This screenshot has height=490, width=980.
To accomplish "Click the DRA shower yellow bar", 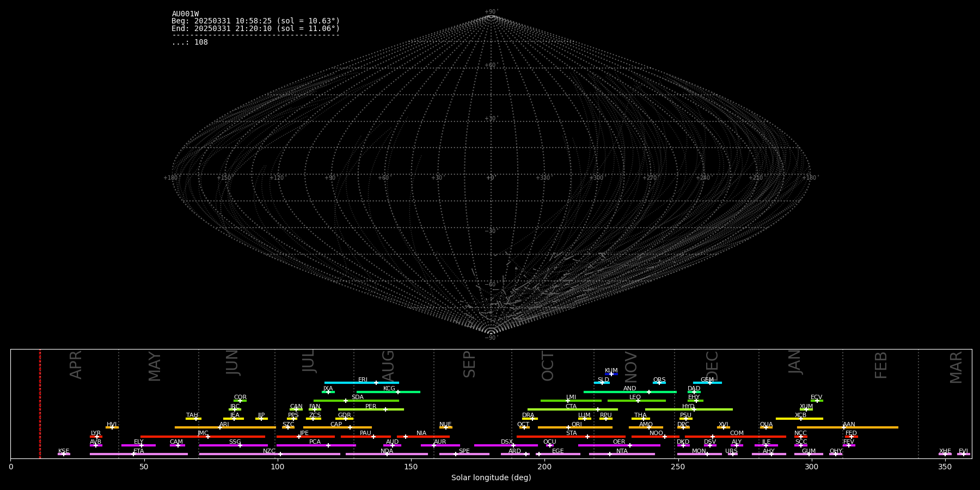I will 530,419.
